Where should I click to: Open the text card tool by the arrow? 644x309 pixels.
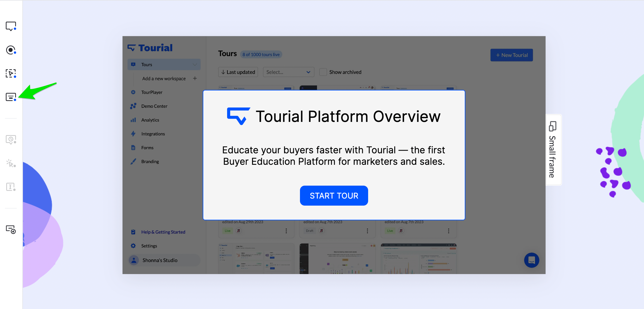[11, 97]
